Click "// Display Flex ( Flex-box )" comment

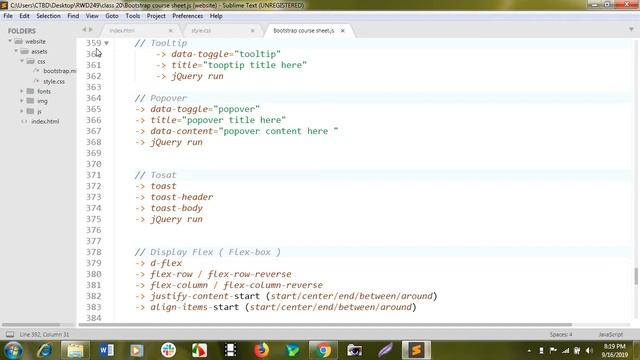207,252
